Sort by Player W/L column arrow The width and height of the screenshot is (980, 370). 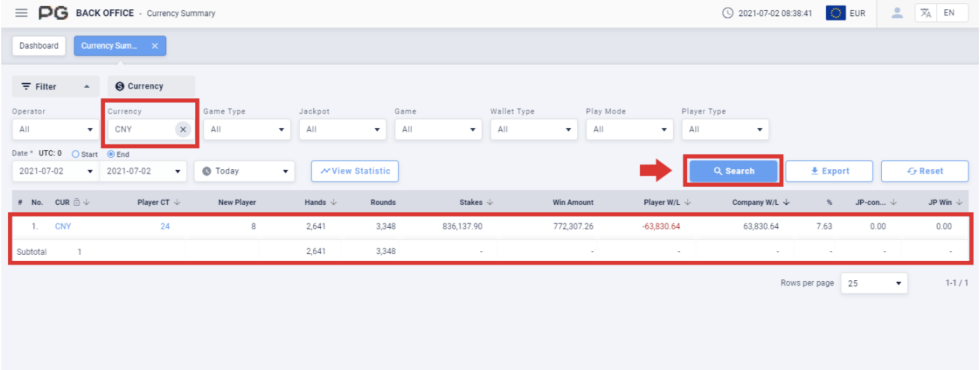coord(688,203)
